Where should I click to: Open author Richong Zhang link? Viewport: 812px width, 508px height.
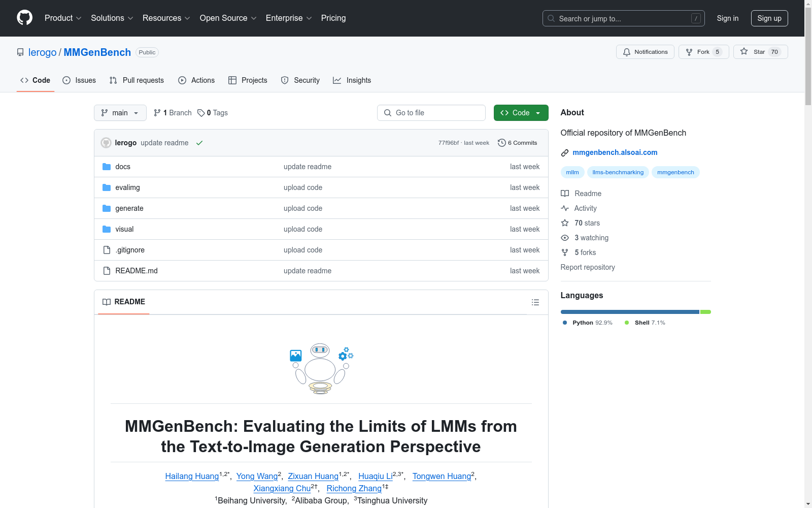[x=354, y=488]
